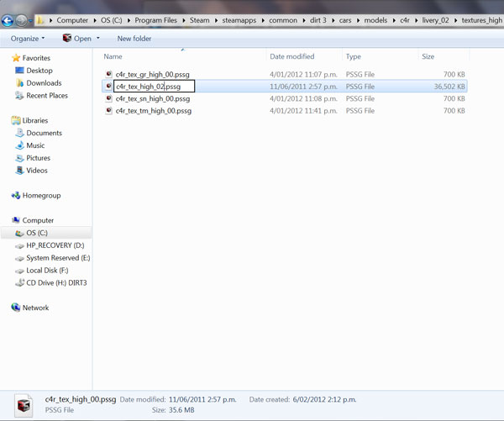
Task: Expand breadcrumb arrow after steamapps
Action: (263, 20)
